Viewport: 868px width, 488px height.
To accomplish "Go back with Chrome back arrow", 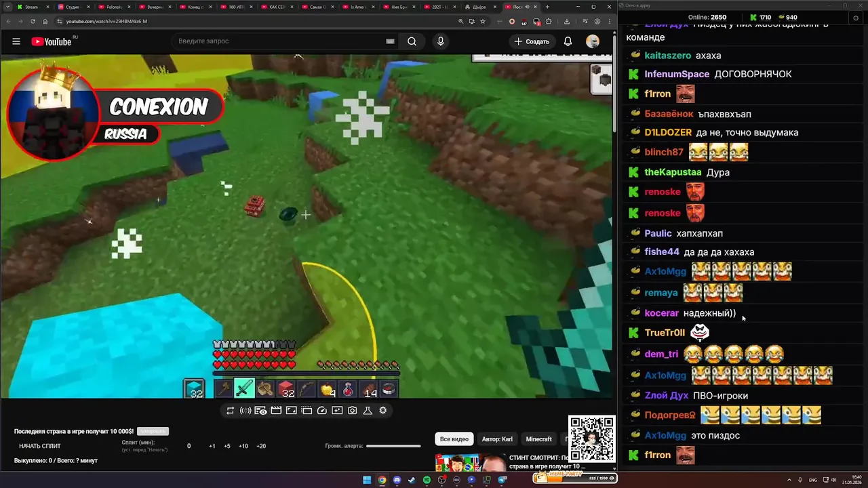I will point(8,21).
